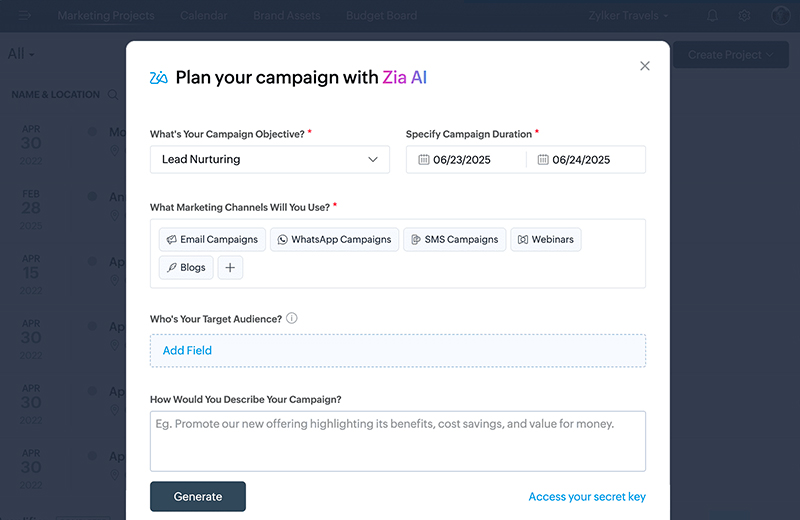Expand the All filter dropdown
The image size is (800, 520).
pyautogui.click(x=21, y=54)
